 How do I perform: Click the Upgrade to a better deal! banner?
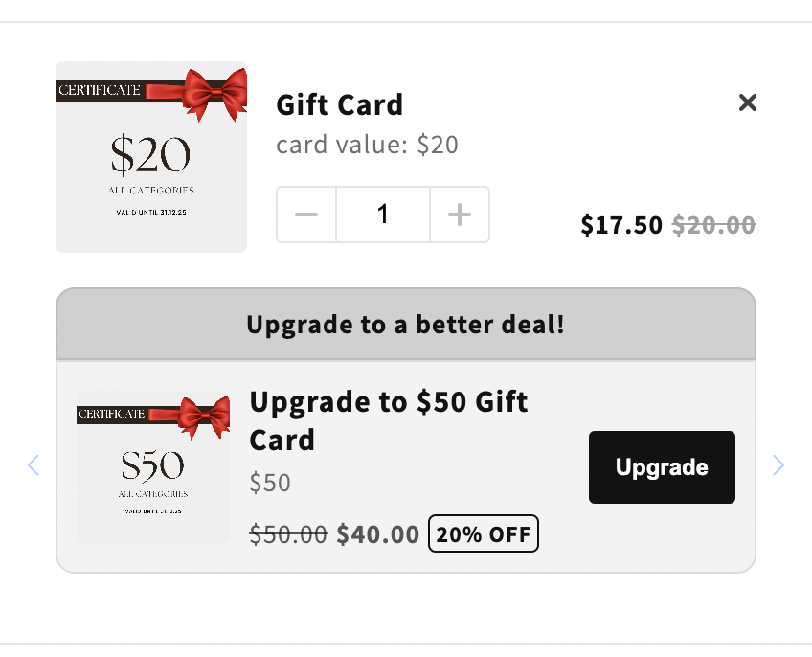point(405,325)
